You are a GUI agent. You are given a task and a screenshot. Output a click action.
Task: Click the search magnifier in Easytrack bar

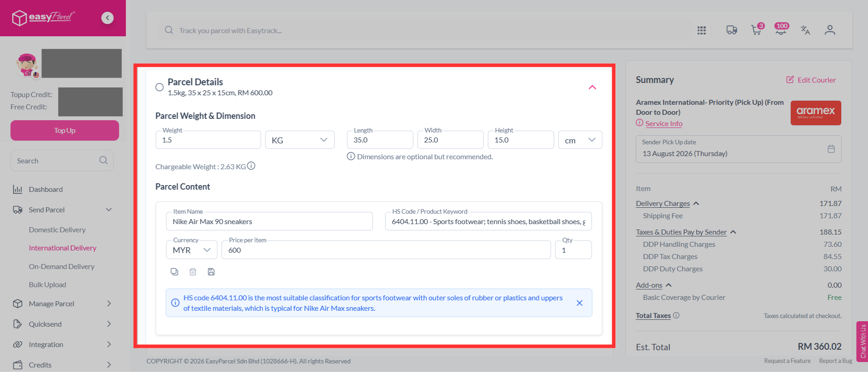(169, 30)
